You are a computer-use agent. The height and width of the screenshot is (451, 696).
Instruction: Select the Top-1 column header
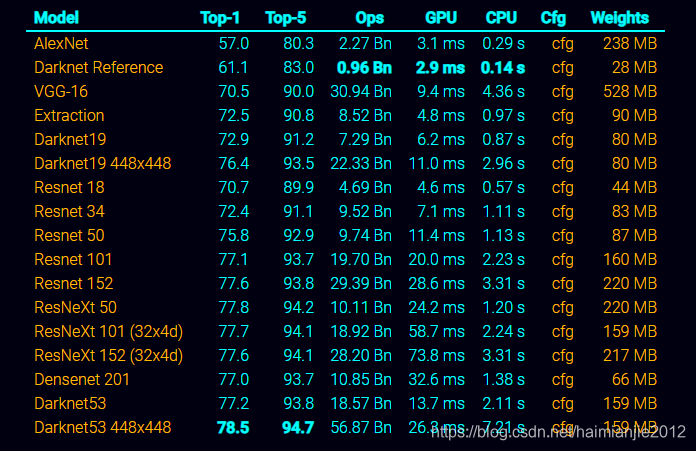220,18
